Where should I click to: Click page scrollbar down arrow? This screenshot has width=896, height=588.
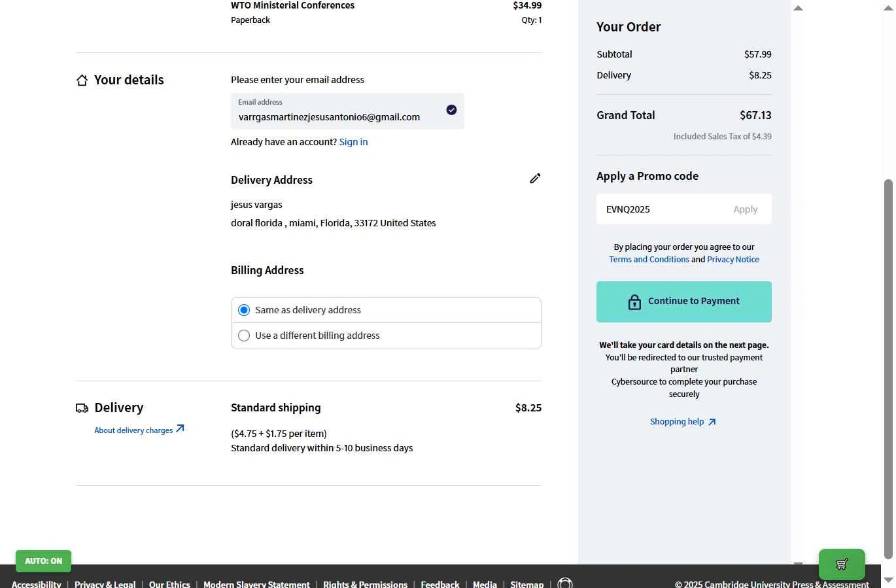point(888,580)
